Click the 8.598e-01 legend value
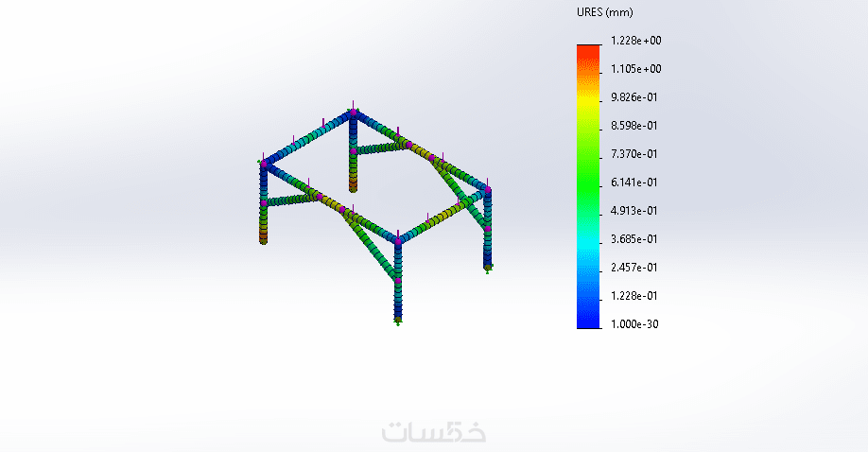The height and width of the screenshot is (452, 868). coord(634,125)
